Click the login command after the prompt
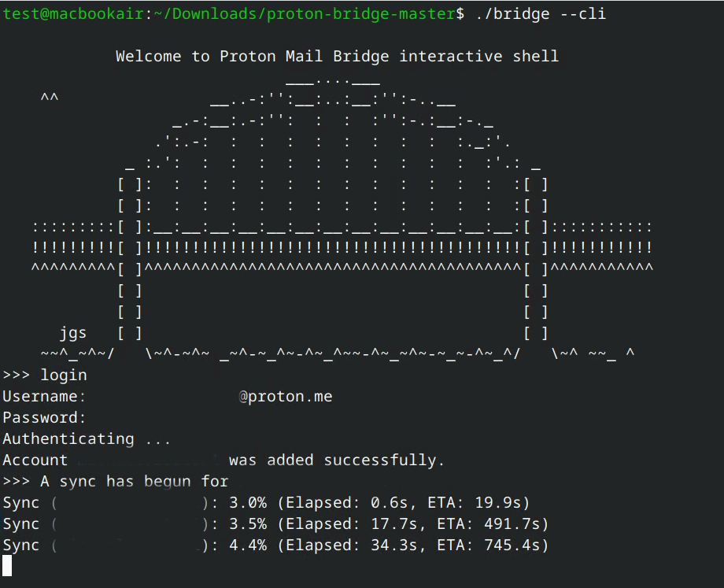Viewport: 724px width, 588px height. coord(64,375)
